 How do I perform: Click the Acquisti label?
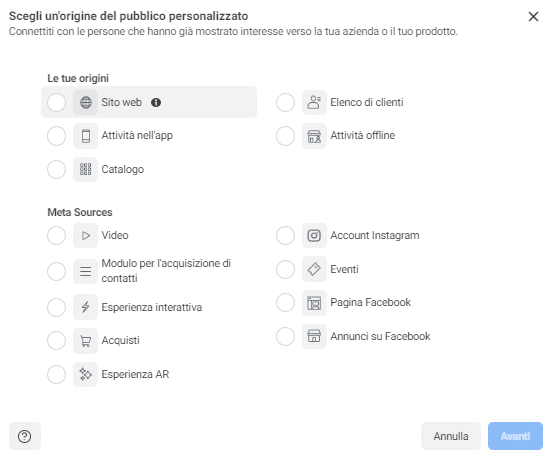[120, 341]
